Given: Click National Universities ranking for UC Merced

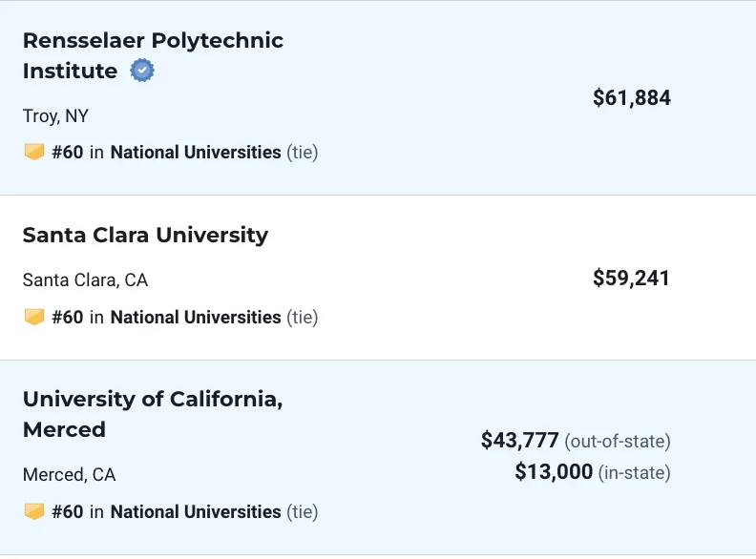Looking at the screenshot, I should 196,511.
